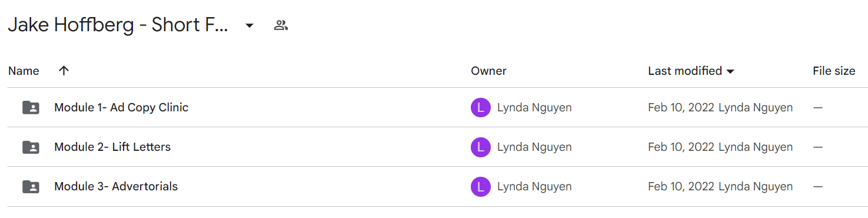Click the Owner column header
Viewport: 868px width, 218px height.
tap(488, 71)
